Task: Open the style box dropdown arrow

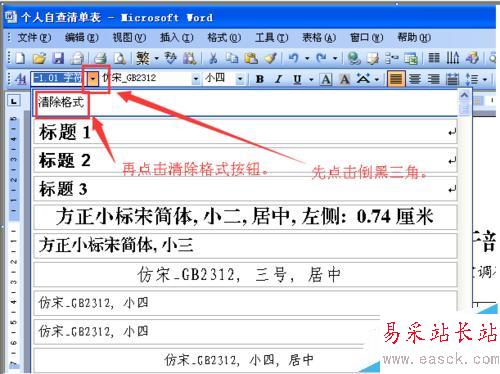Action: 93,79
